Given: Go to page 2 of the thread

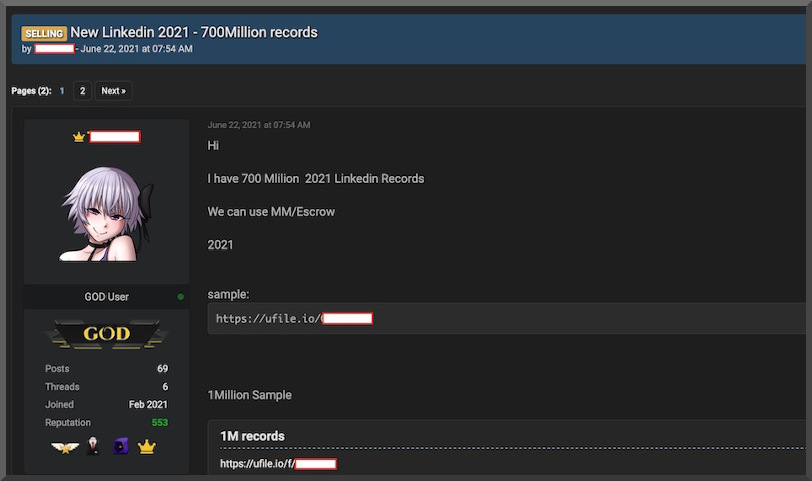Looking at the screenshot, I should pyautogui.click(x=83, y=91).
